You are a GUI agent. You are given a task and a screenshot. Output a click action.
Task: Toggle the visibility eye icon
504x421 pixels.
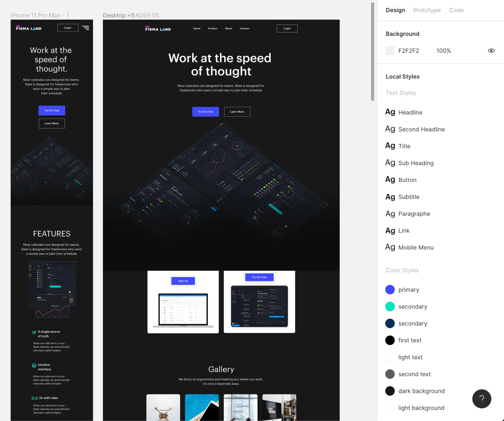coord(491,51)
